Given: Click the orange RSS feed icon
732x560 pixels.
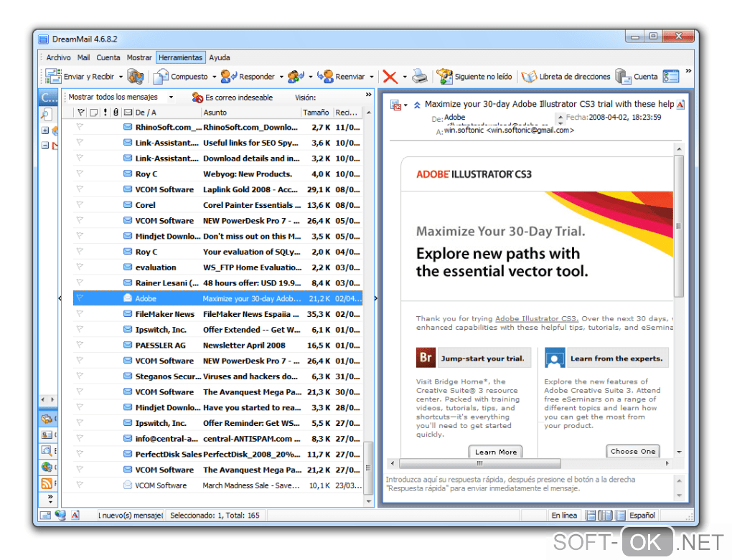Looking at the screenshot, I should pos(47,483).
